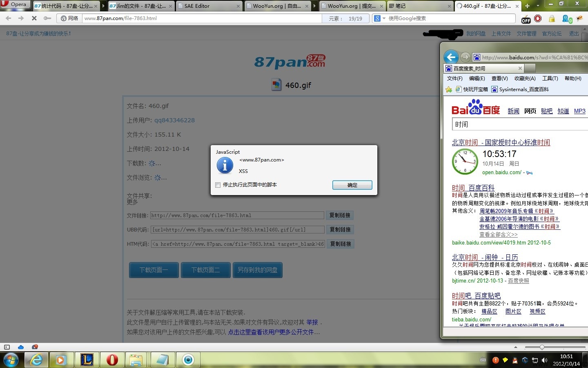
Task: Switch to Jim的文件 - 87盘 tab
Action: (141, 6)
